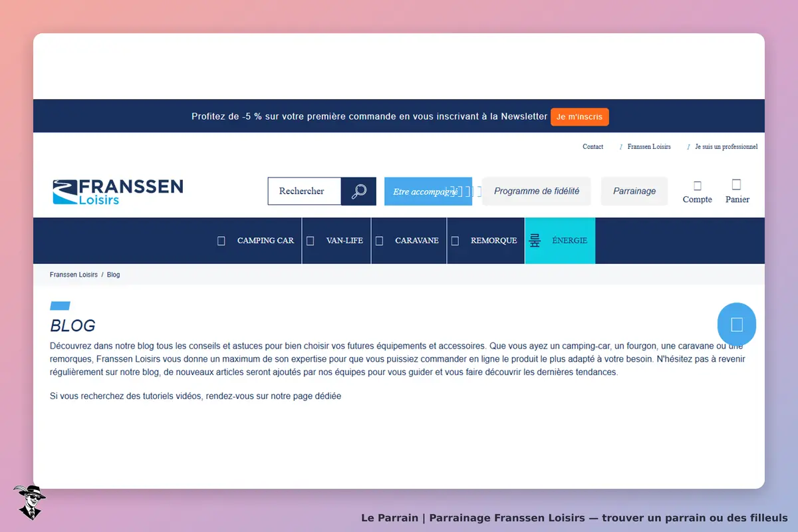Click Blog in the breadcrumb

[114, 275]
